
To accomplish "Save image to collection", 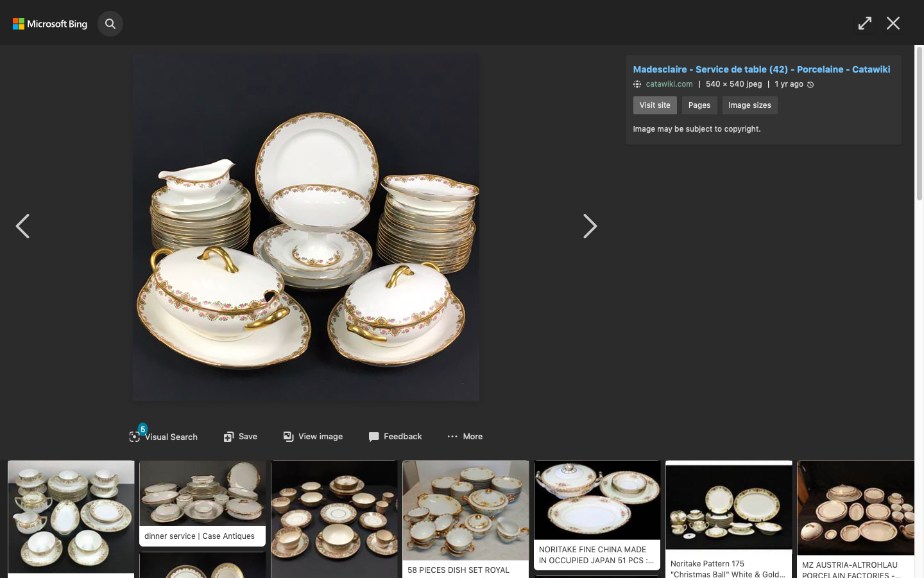I will click(x=241, y=437).
